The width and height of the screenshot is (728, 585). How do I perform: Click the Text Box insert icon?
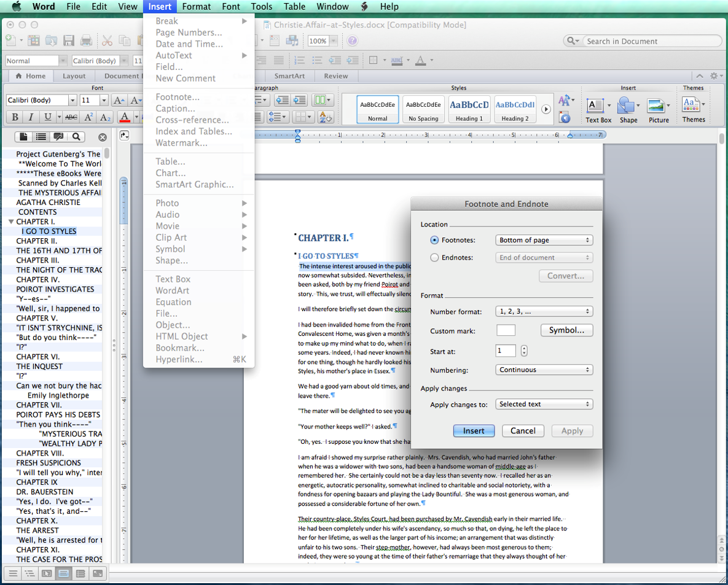click(x=595, y=106)
